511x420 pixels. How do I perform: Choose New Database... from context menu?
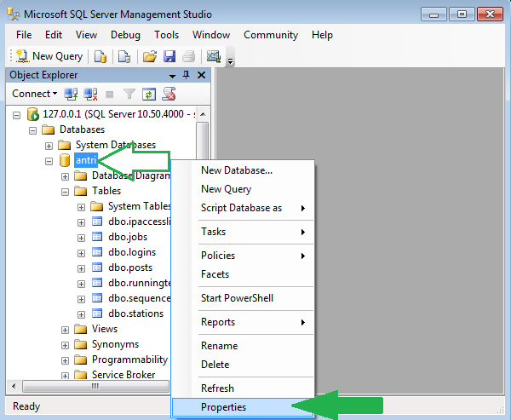click(243, 170)
